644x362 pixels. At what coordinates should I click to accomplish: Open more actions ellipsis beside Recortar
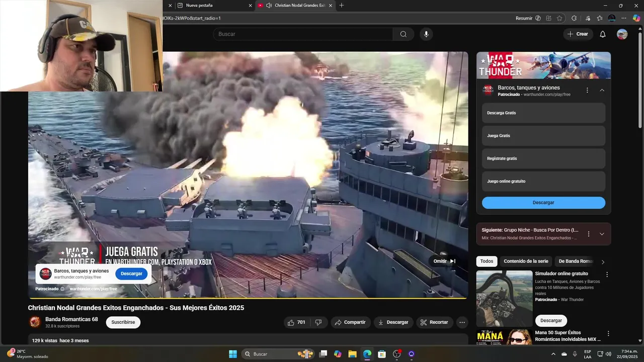pos(462,322)
